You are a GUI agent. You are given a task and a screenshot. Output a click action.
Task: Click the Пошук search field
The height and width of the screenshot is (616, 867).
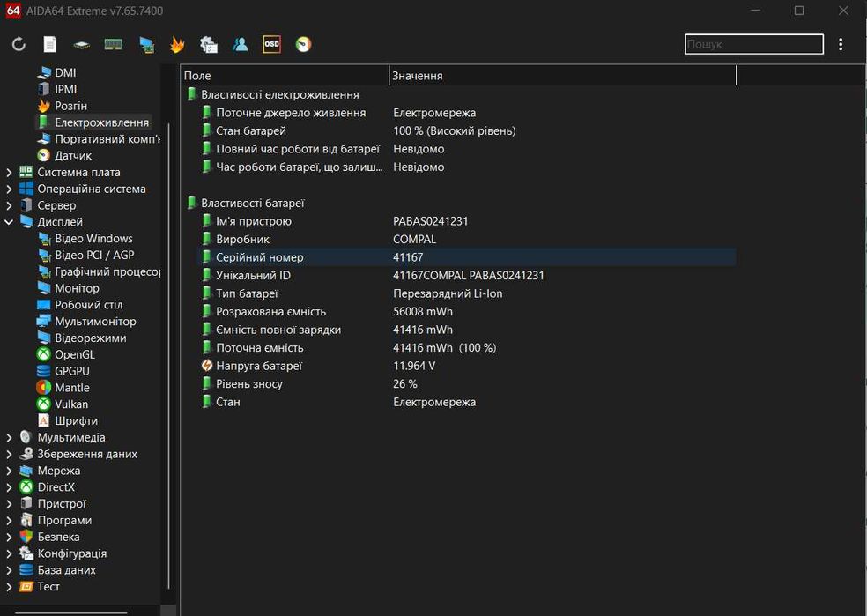point(753,44)
